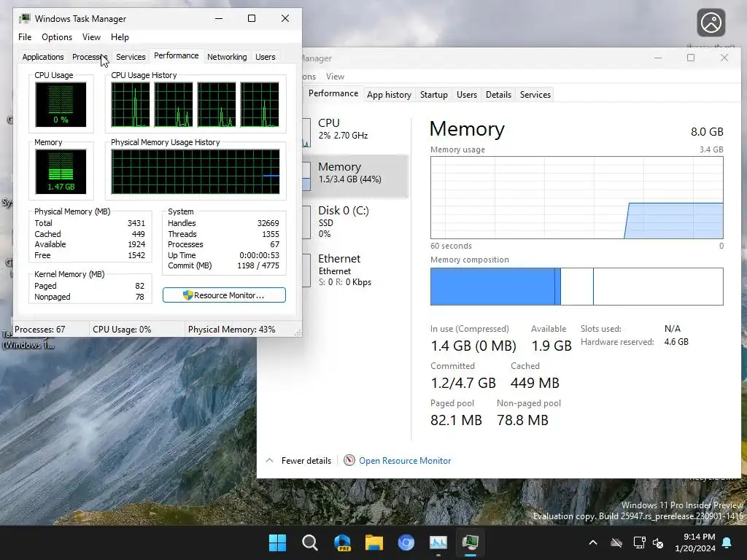Click Physical Memory: 43% in status bar

(x=231, y=330)
